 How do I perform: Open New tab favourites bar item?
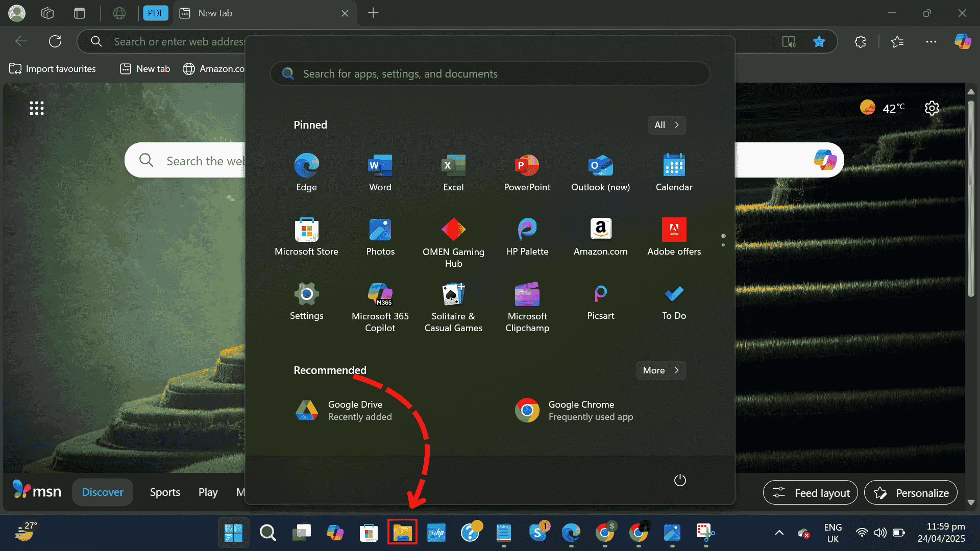(145, 69)
